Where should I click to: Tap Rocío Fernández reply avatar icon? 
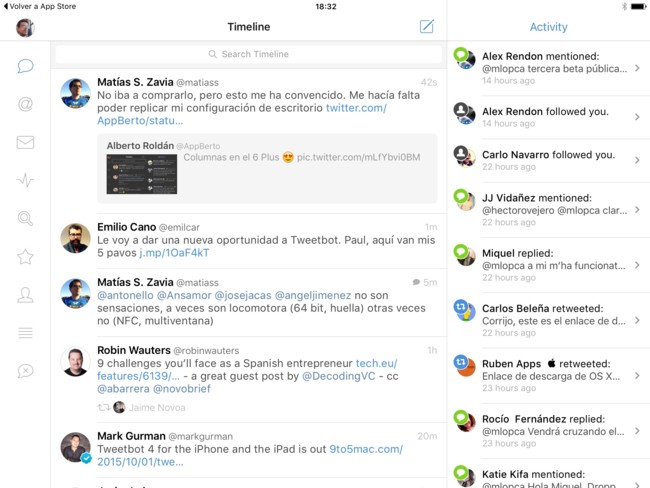click(x=464, y=421)
